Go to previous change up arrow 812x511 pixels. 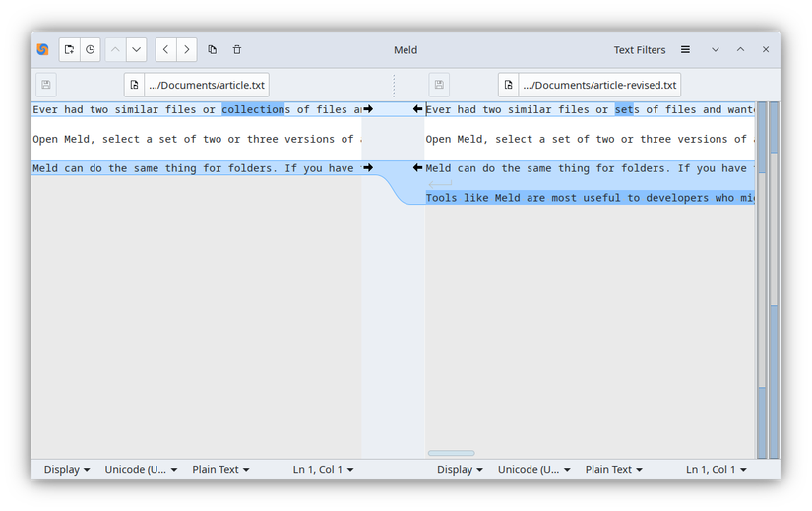click(115, 50)
